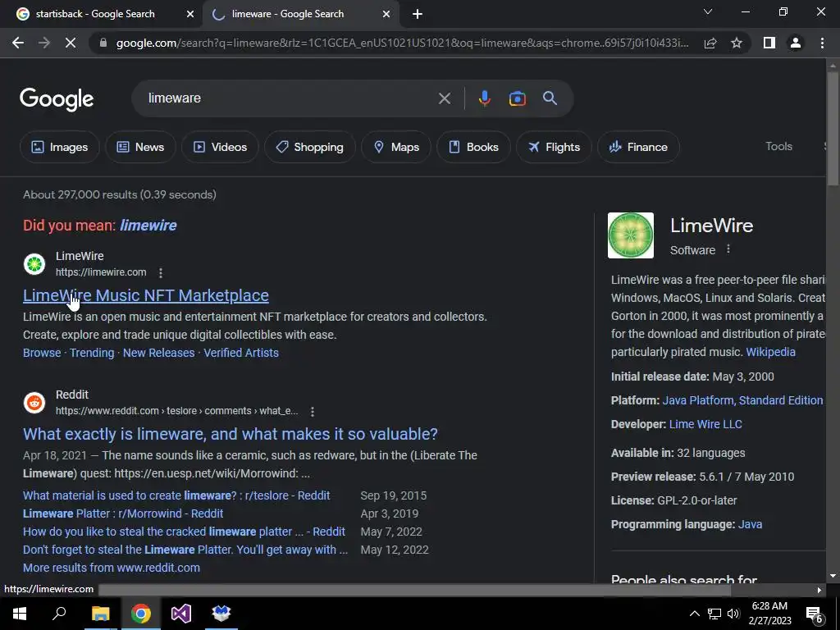Share this page icon in address bar
840x630 pixels.
click(710, 43)
